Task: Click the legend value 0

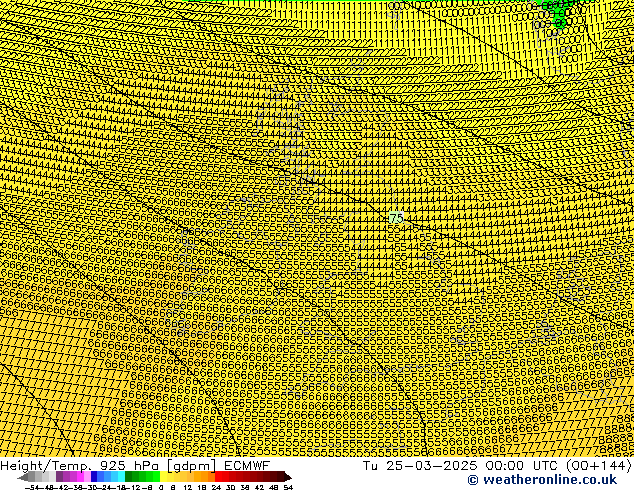Action: (x=161, y=488)
